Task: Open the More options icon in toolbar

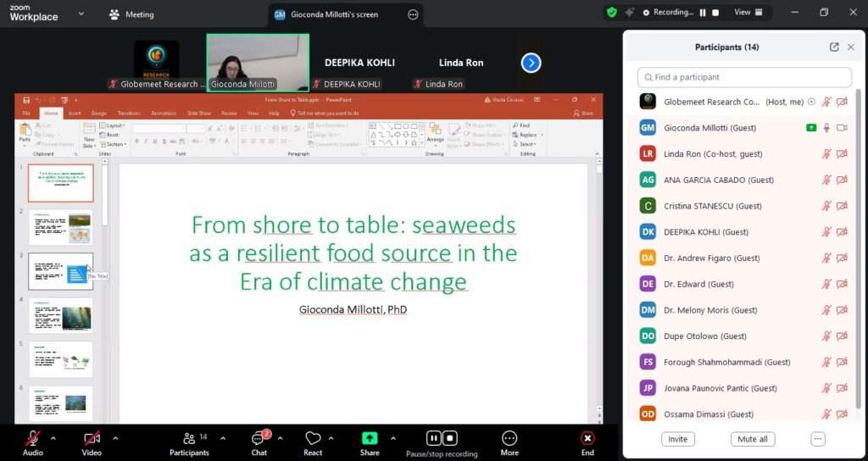Action: click(x=509, y=438)
